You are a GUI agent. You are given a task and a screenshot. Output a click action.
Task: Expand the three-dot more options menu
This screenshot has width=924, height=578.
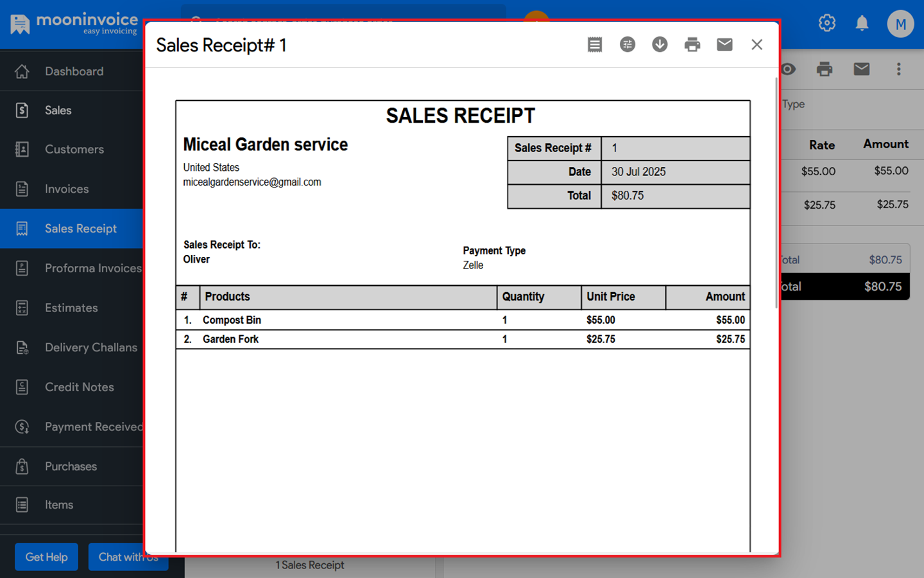tap(898, 69)
